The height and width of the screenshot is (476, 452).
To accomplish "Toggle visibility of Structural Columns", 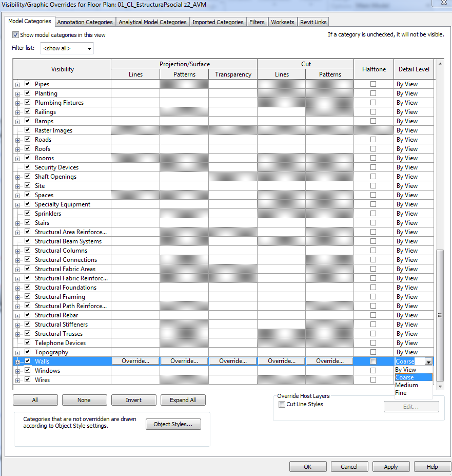I will point(28,250).
